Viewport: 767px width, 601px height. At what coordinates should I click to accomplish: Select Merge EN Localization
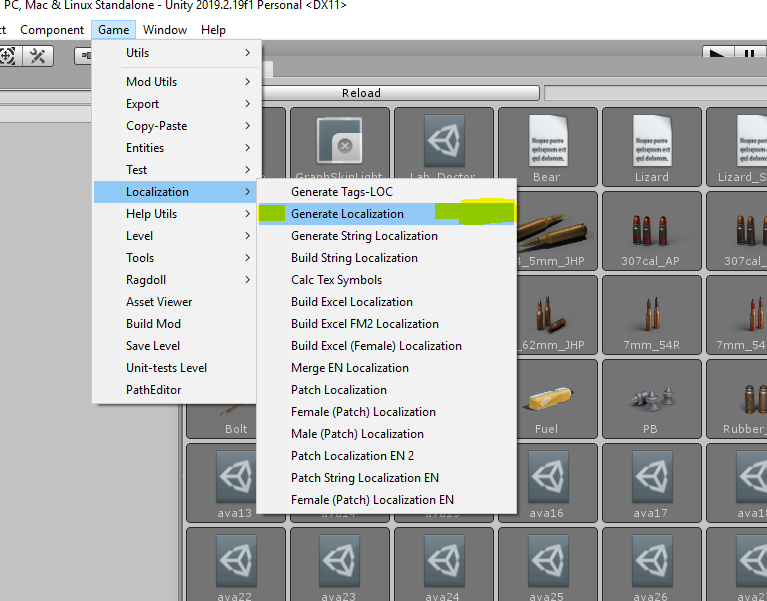386,368
